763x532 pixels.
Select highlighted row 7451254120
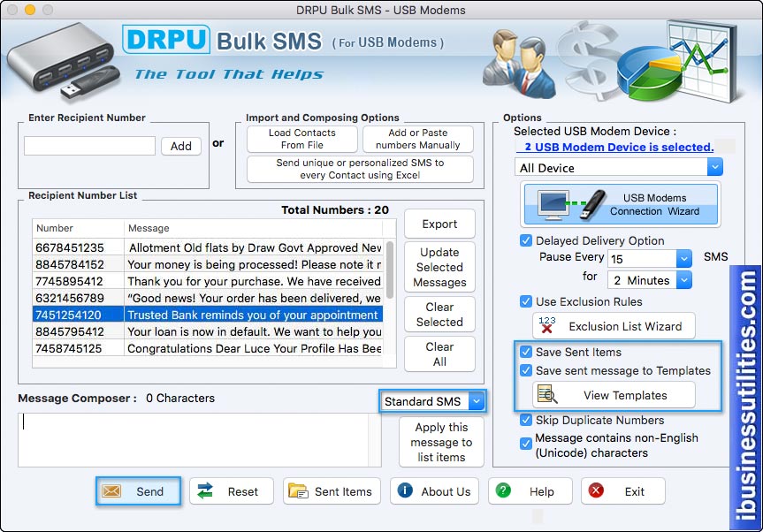point(208,315)
